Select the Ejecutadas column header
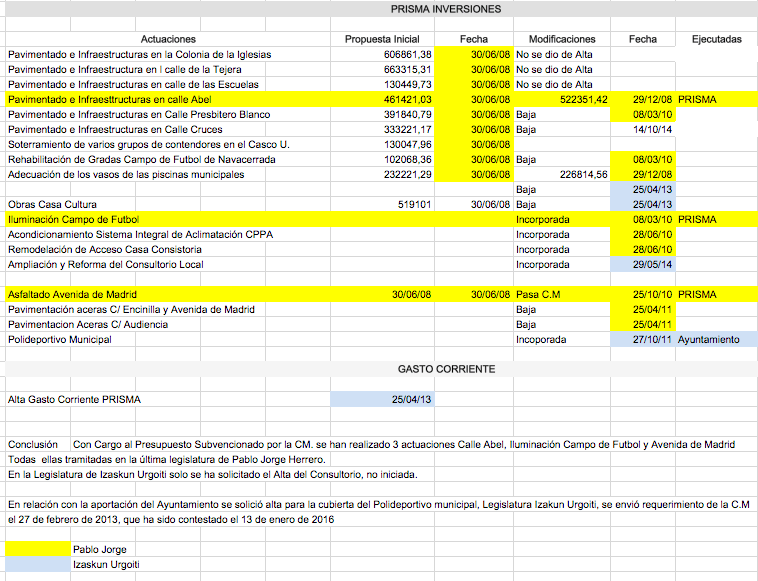Image resolution: width=758 pixels, height=581 pixels. pos(716,39)
